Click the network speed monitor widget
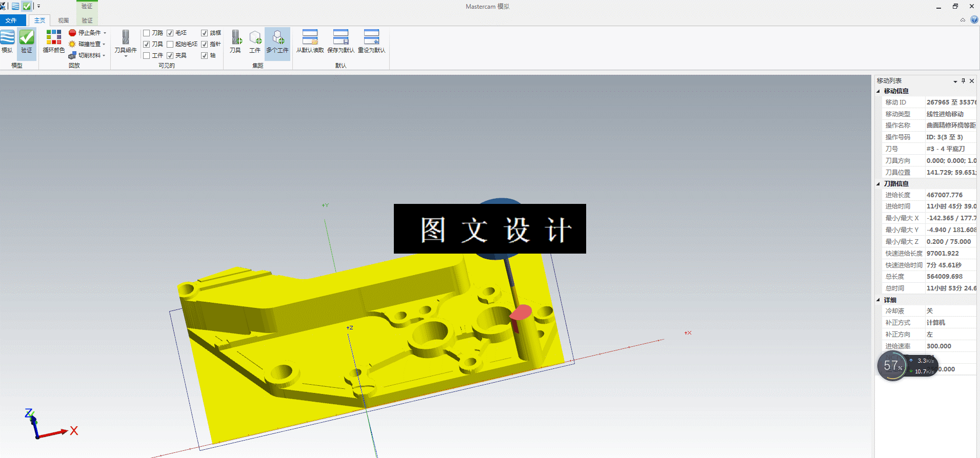 pos(908,366)
